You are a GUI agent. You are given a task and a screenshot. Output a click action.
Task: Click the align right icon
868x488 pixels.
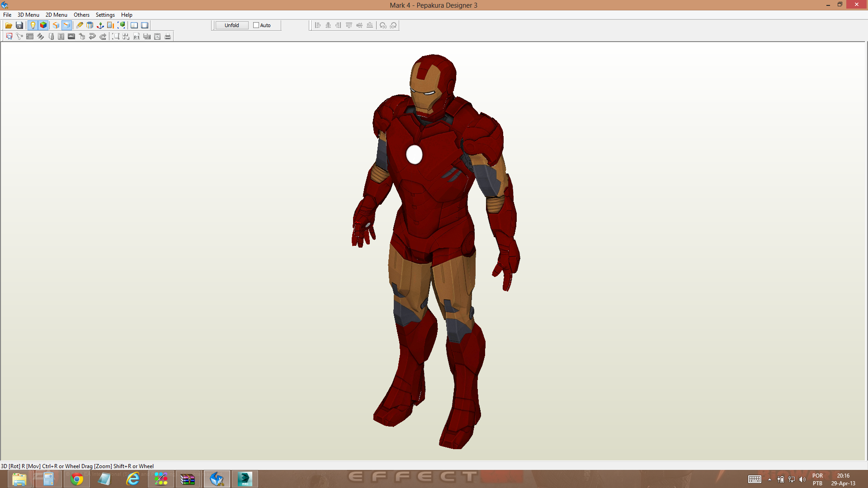(339, 25)
